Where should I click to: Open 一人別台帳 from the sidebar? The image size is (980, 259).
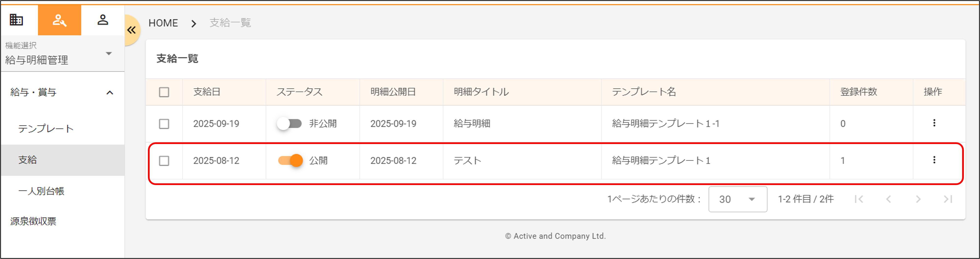click(42, 191)
